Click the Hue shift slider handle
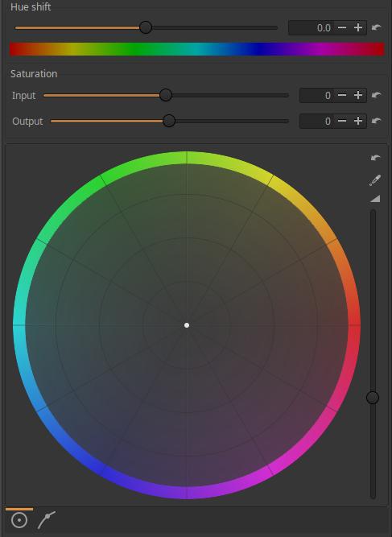 point(146,27)
